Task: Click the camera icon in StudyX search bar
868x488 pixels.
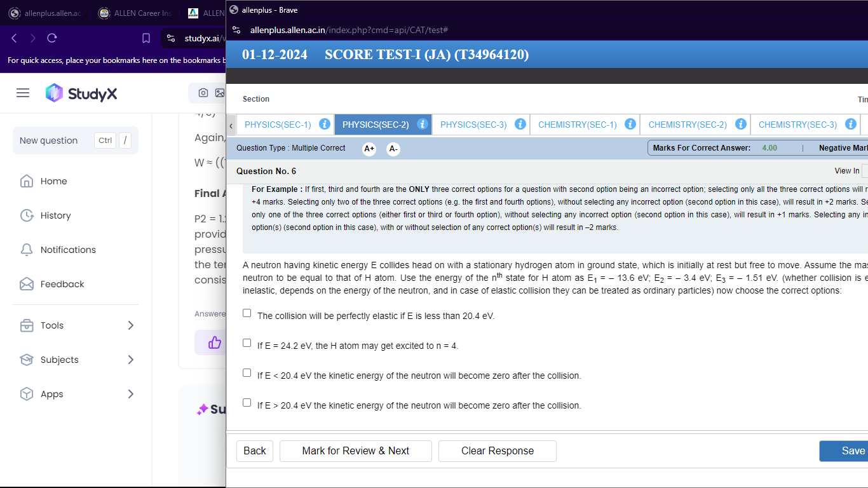Action: point(203,93)
